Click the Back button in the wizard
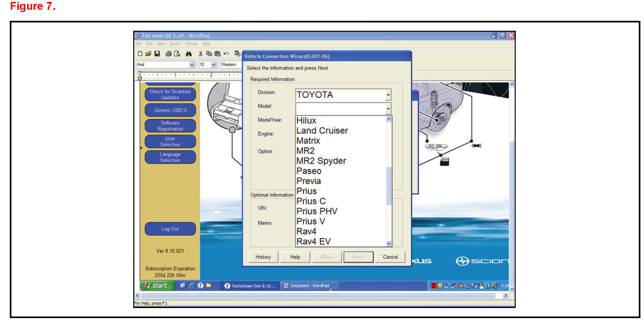644x323 pixels. pos(327,257)
